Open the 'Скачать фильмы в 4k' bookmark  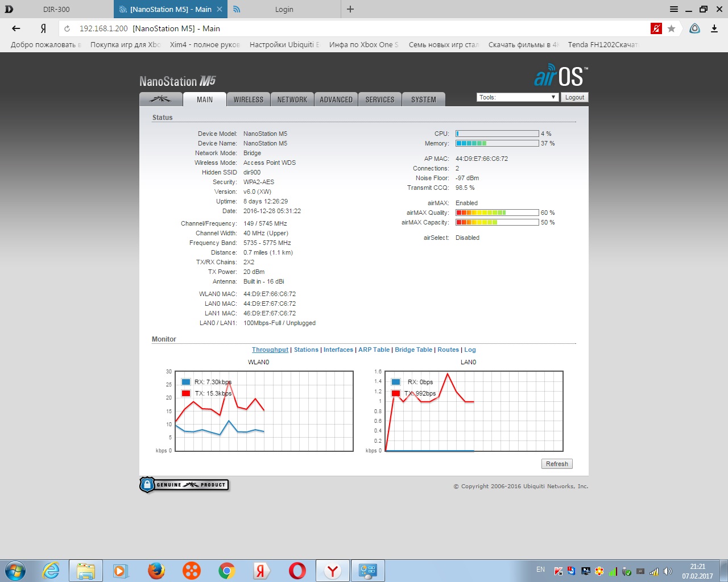coord(523,44)
